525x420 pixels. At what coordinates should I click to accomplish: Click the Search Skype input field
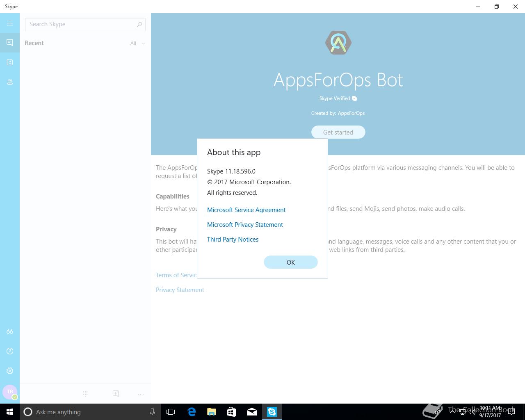[85, 24]
